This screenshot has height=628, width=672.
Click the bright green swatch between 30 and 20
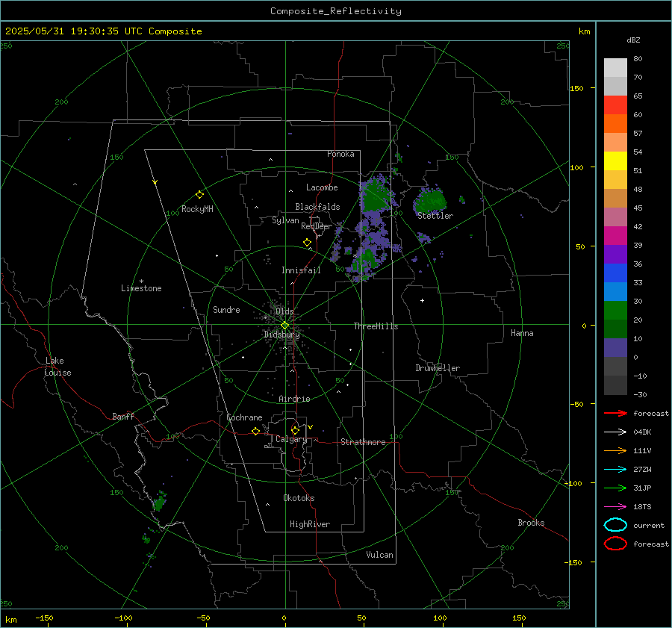tap(615, 310)
